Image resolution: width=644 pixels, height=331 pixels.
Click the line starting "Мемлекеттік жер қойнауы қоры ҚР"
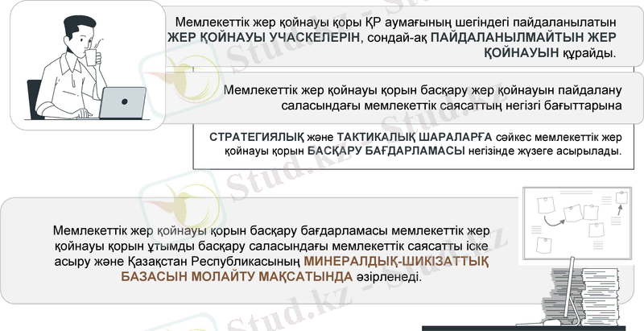click(396, 22)
